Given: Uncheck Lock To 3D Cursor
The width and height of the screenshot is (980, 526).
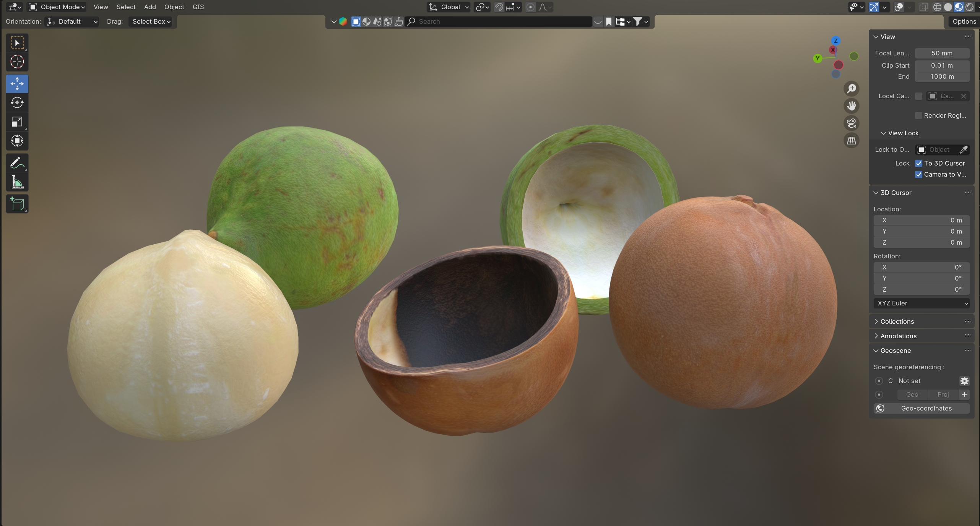Looking at the screenshot, I should [918, 163].
